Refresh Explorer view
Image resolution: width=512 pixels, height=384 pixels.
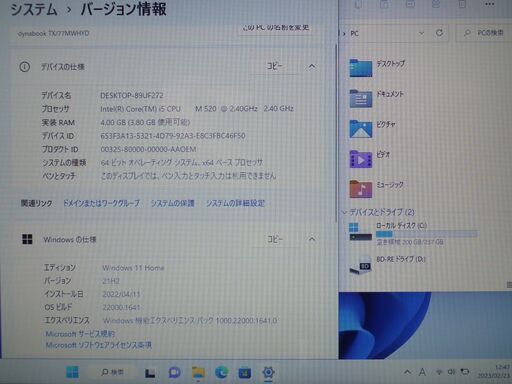(439, 33)
